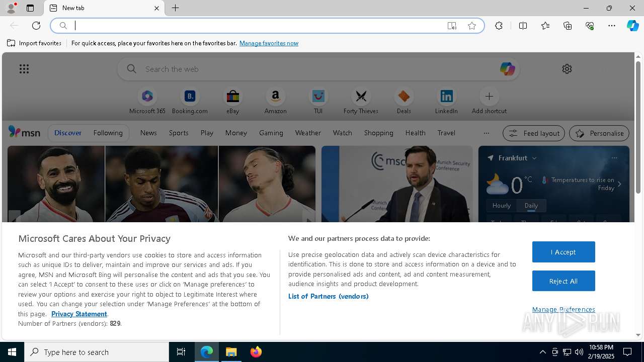Open weather card more options

[x=614, y=158]
